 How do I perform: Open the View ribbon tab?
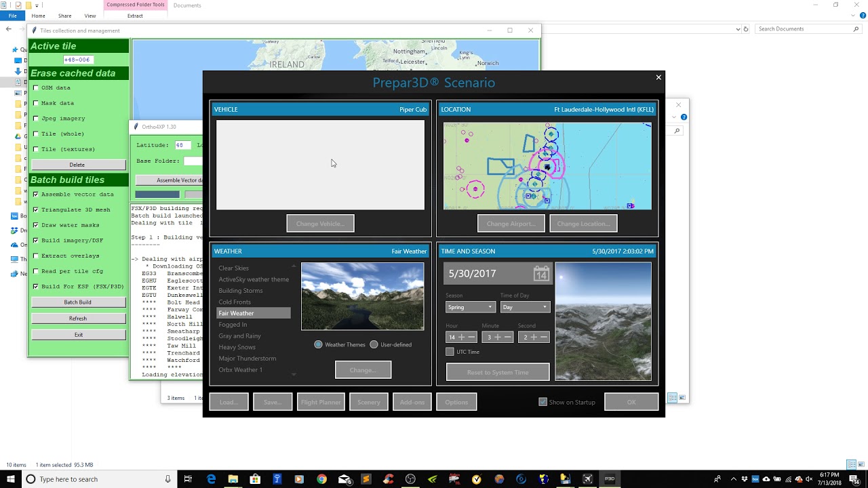point(90,16)
